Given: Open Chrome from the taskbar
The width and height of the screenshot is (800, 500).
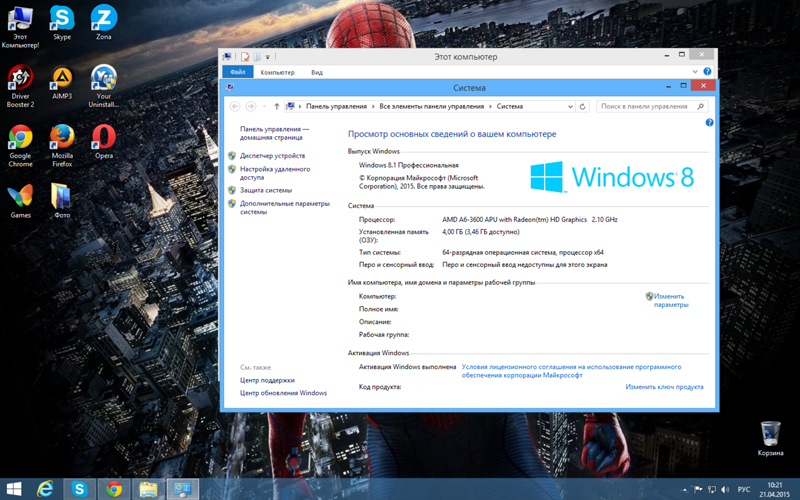Looking at the screenshot, I should [x=114, y=489].
